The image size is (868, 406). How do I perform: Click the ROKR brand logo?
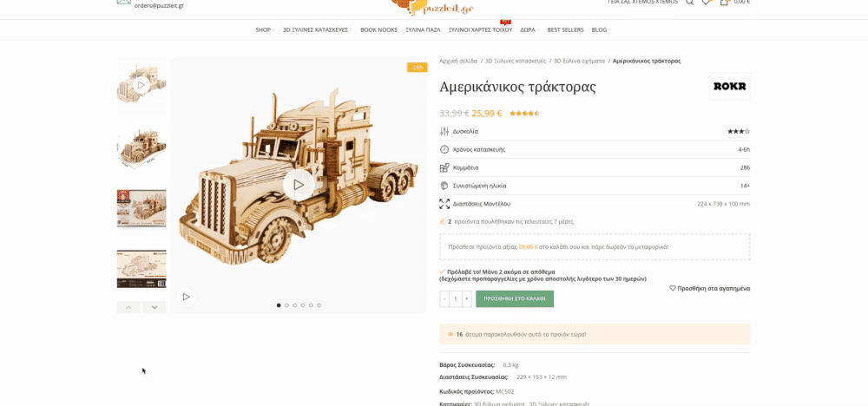[x=730, y=86]
